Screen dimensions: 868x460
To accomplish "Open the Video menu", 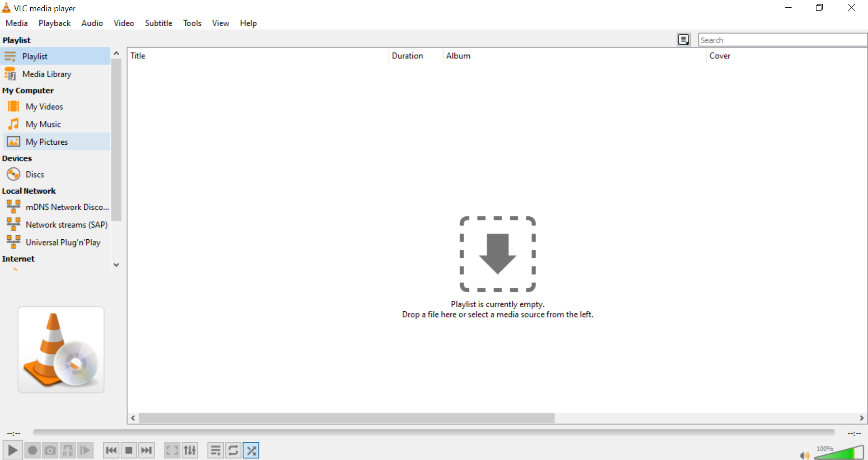I will [x=124, y=23].
